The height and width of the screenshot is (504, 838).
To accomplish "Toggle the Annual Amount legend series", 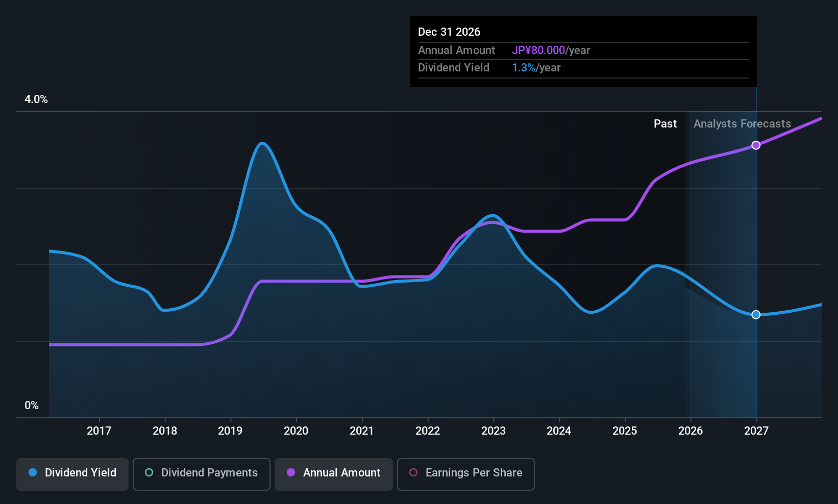I will 334,473.
